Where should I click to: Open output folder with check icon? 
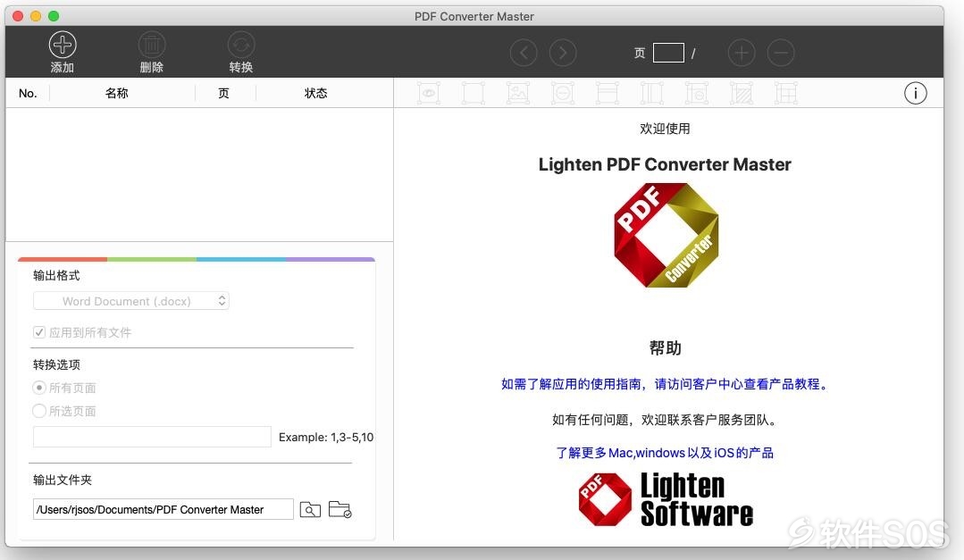(x=340, y=509)
